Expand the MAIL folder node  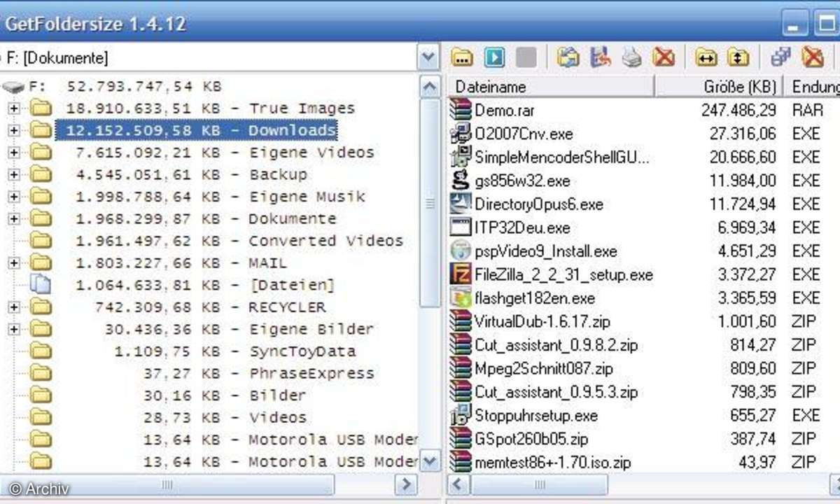click(14, 263)
